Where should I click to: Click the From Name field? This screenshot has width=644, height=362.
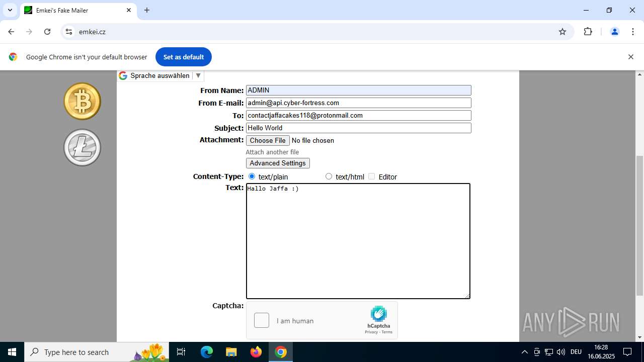coord(358,90)
